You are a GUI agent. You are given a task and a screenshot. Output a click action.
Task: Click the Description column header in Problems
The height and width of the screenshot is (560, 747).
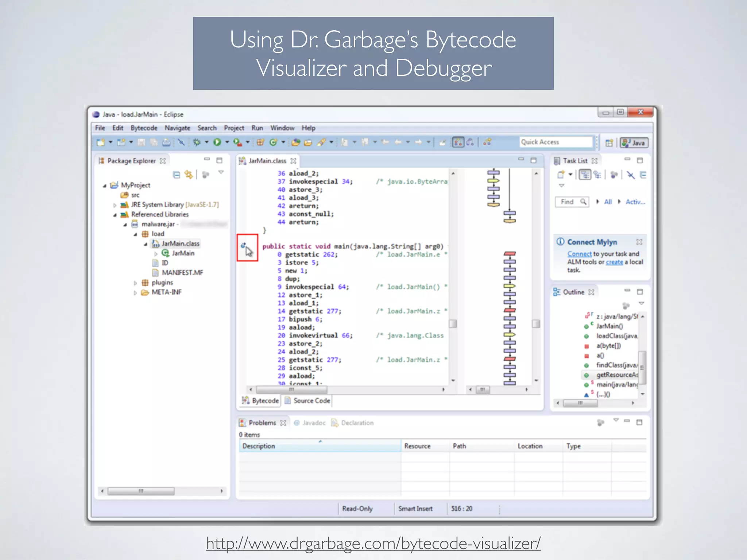320,446
